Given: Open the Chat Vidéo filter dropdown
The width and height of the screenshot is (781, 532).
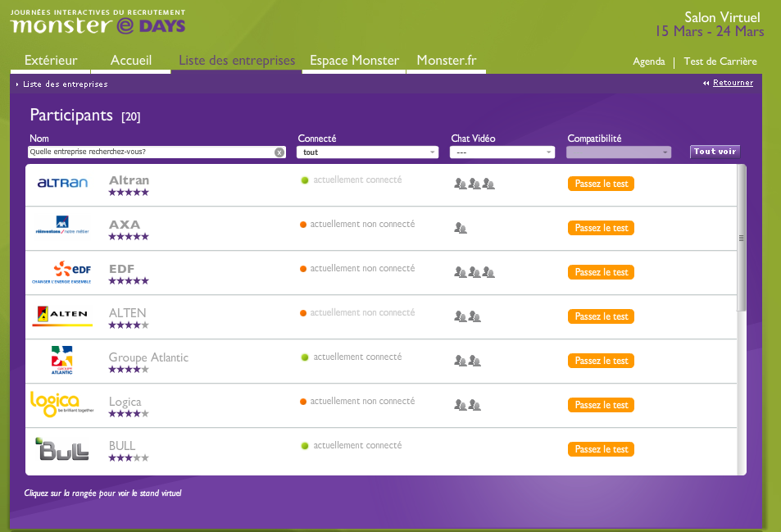Looking at the screenshot, I should tap(502, 152).
